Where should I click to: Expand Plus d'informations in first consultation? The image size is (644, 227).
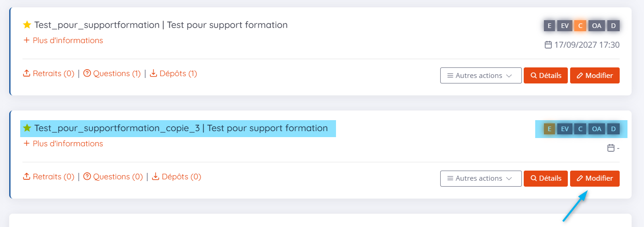click(x=63, y=40)
